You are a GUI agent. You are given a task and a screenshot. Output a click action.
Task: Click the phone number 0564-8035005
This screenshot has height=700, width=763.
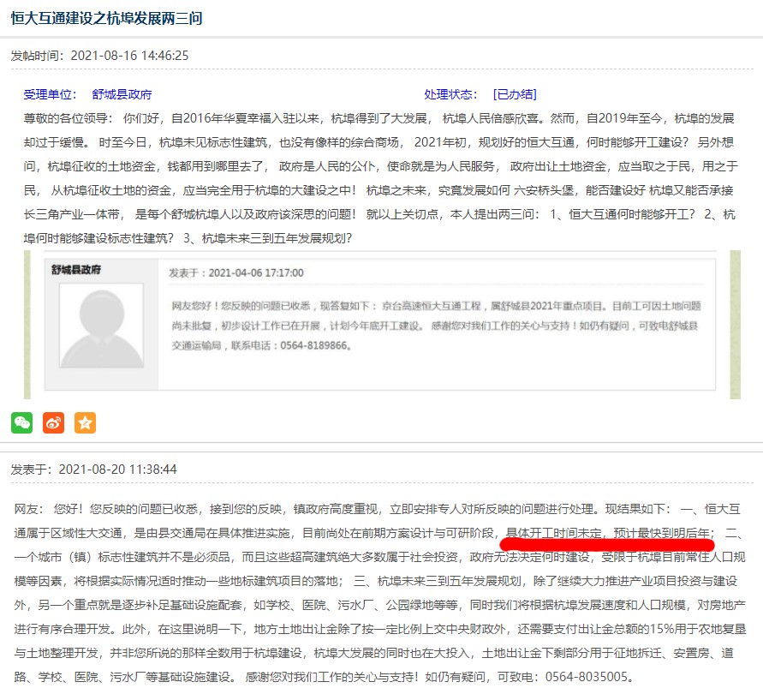coord(587,677)
